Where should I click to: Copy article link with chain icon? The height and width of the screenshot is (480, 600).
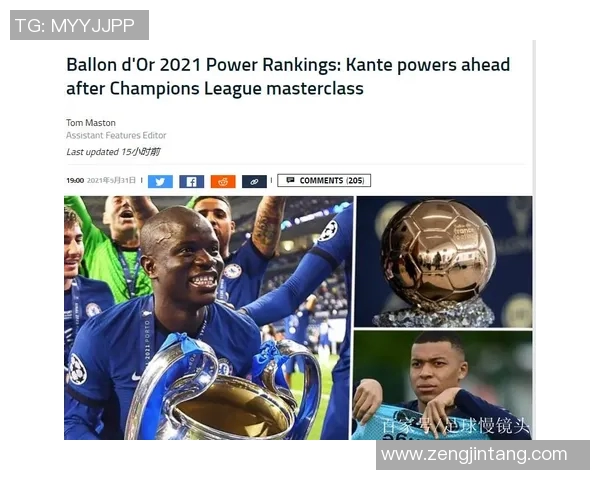click(254, 181)
